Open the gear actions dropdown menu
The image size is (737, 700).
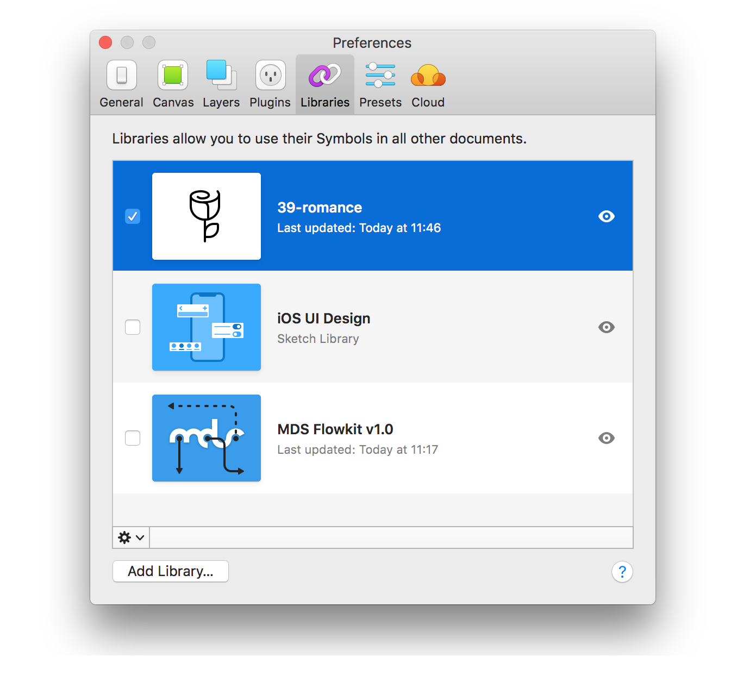[131, 537]
